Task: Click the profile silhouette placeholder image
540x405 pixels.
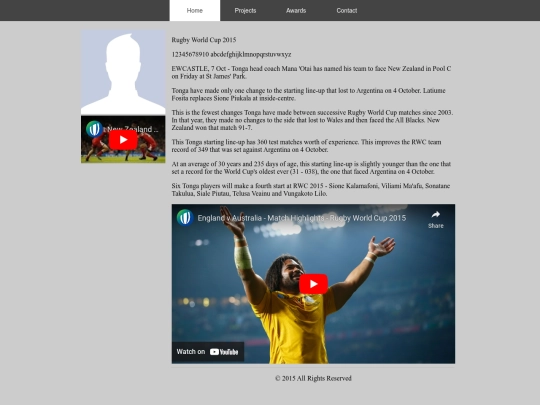Action: point(123,72)
